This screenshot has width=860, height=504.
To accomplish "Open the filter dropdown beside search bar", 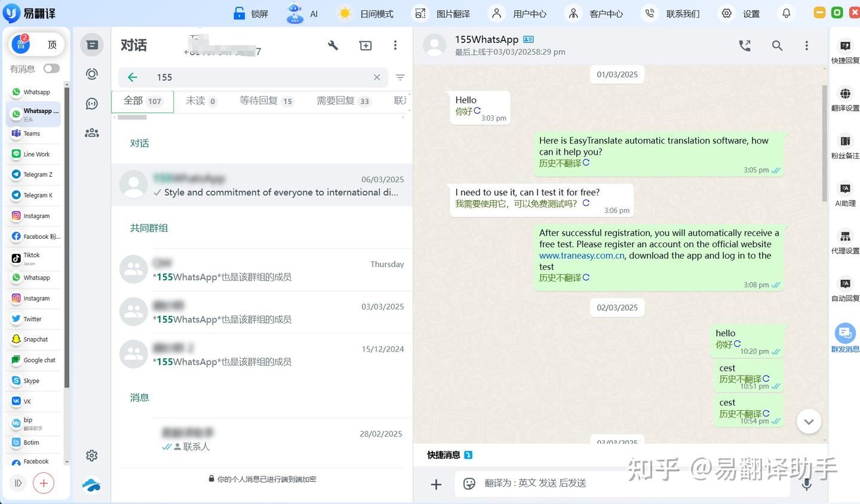I will [400, 77].
